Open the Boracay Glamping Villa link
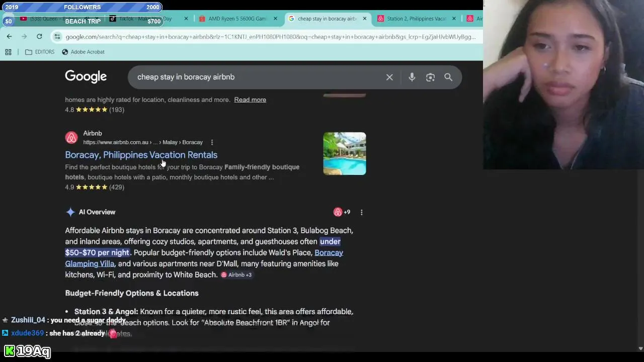This screenshot has width=644, height=362. click(204, 258)
